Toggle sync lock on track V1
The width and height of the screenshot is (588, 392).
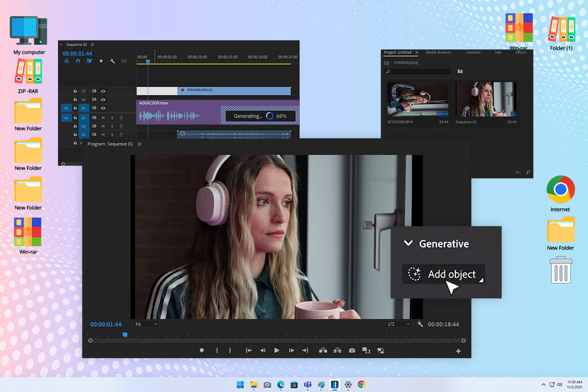click(94, 108)
